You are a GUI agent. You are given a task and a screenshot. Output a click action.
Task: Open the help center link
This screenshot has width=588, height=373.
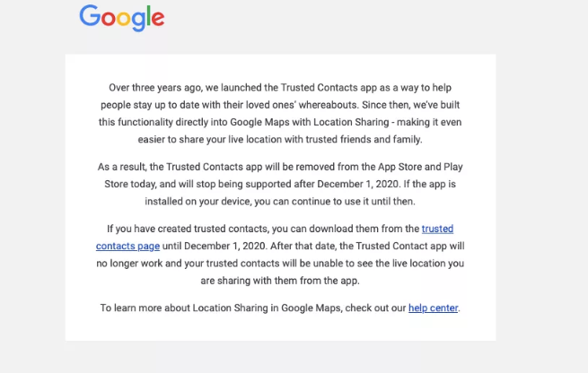(433, 308)
